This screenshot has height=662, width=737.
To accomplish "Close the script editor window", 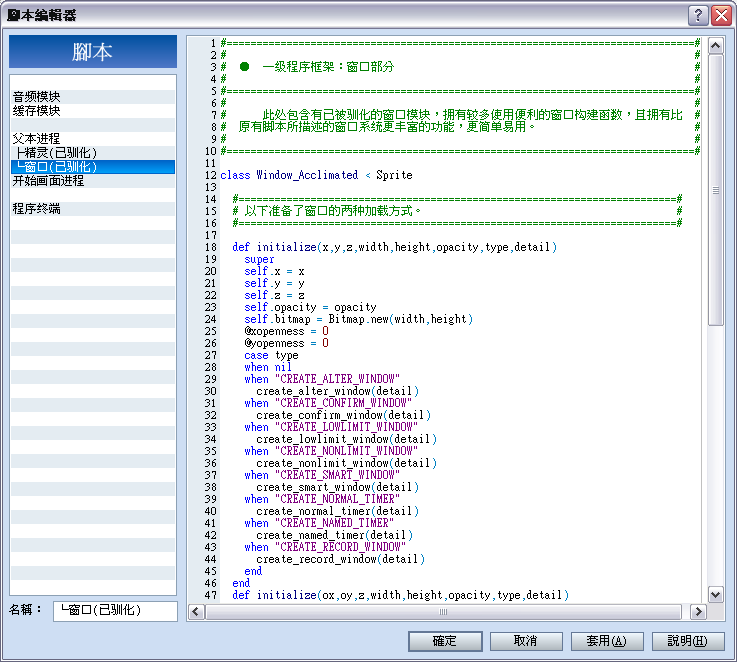I will (x=721, y=16).
